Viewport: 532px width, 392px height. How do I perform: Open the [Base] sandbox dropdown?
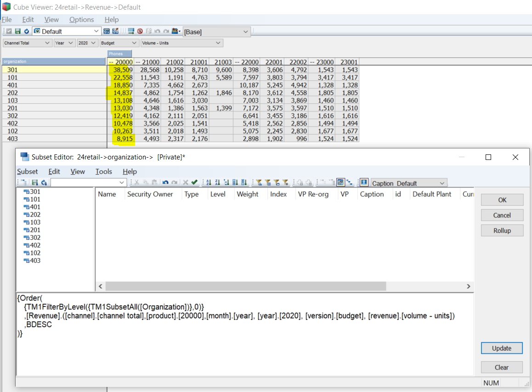[x=246, y=32]
